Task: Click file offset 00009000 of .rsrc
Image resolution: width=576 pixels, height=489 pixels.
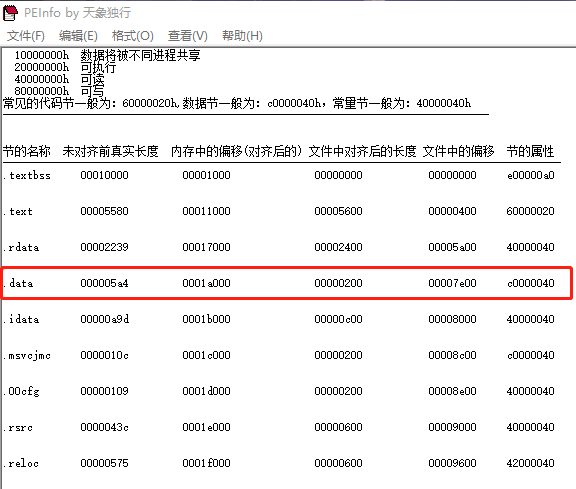Action: pos(452,427)
